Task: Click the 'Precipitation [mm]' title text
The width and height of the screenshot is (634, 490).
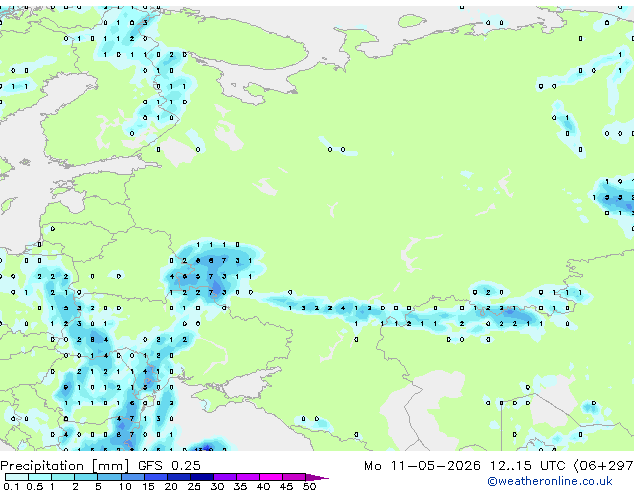Action: [65, 466]
